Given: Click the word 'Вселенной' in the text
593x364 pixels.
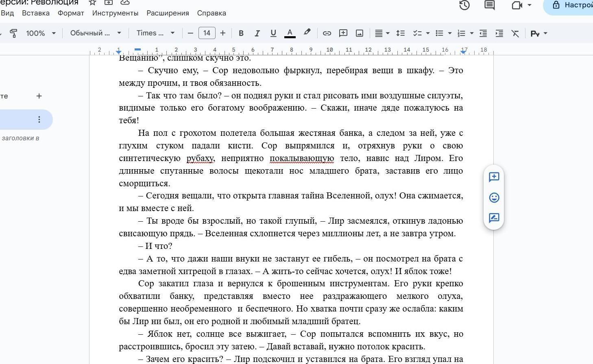Looking at the screenshot, I should coord(349,196).
